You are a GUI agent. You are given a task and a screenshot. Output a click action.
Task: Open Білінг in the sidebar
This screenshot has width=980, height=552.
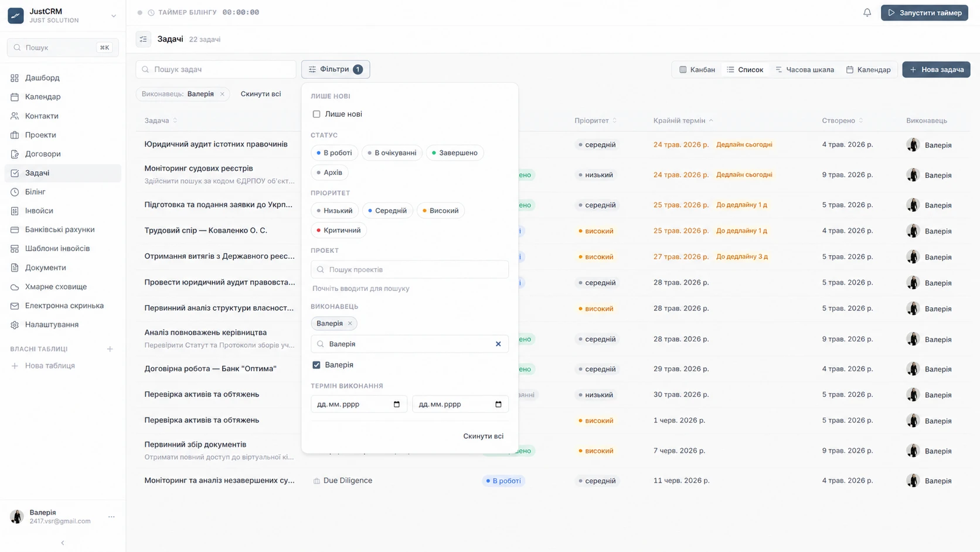[x=63, y=192]
